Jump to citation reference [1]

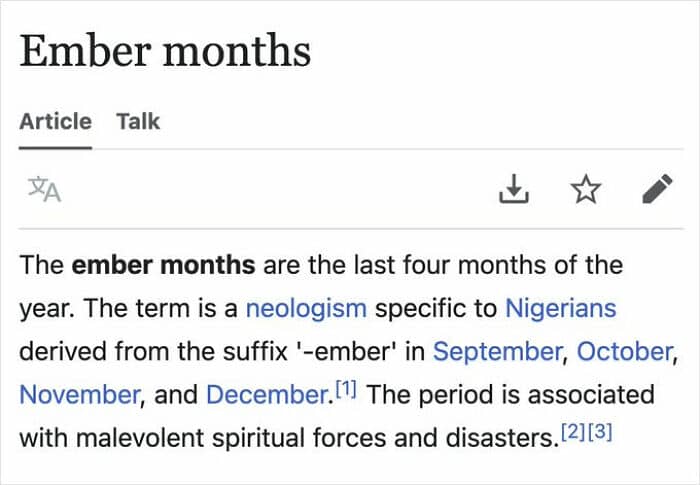point(345,388)
